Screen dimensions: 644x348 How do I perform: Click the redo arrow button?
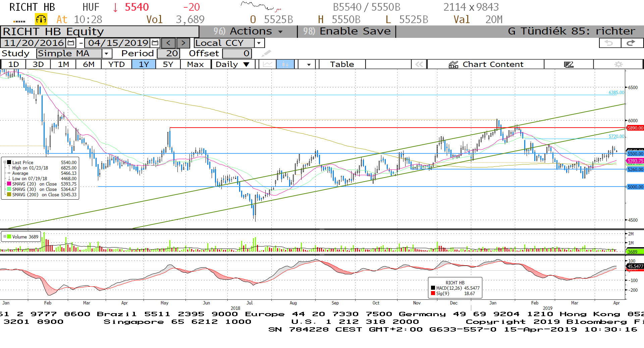[632, 43]
